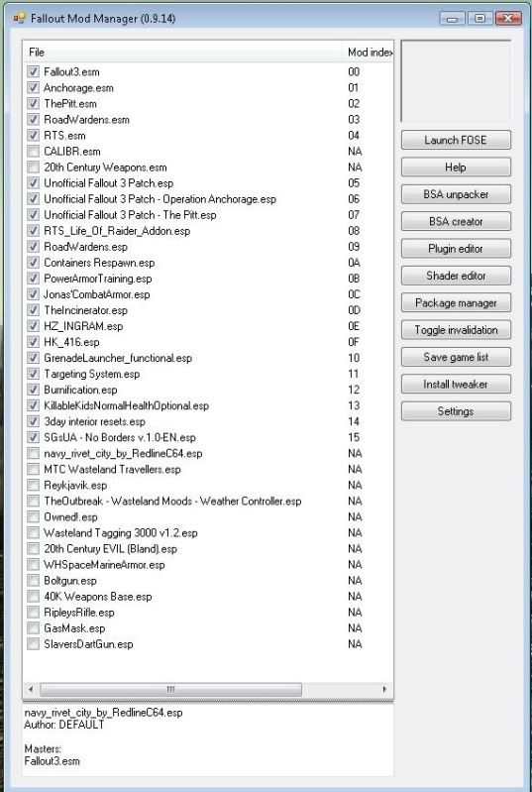Click the Fallout Mod Manager title bar icon
532x792 pixels.
[19, 19]
